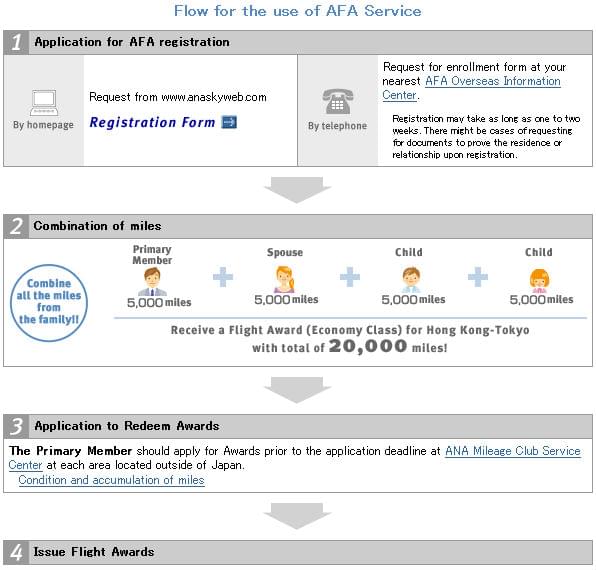Image resolution: width=596 pixels, height=570 pixels.
Task: Click the laptop icon above By homepage
Action: (x=44, y=103)
